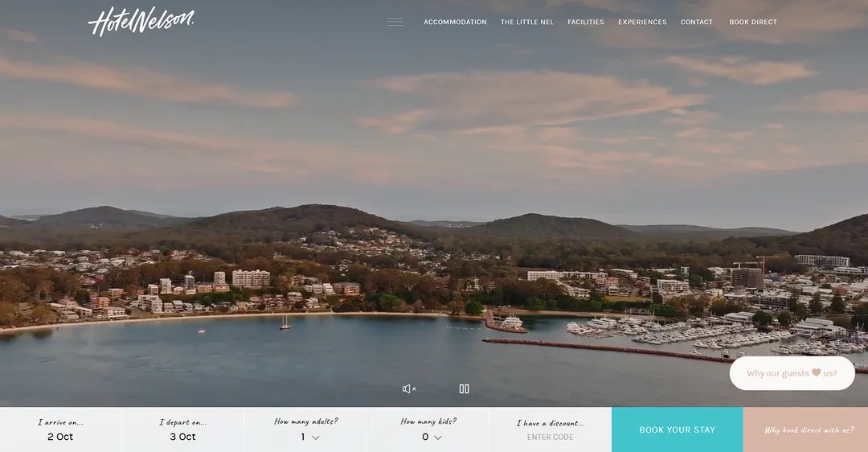Open the 'Why our guests love us?' bubble
This screenshot has height=452, width=868.
[792, 373]
